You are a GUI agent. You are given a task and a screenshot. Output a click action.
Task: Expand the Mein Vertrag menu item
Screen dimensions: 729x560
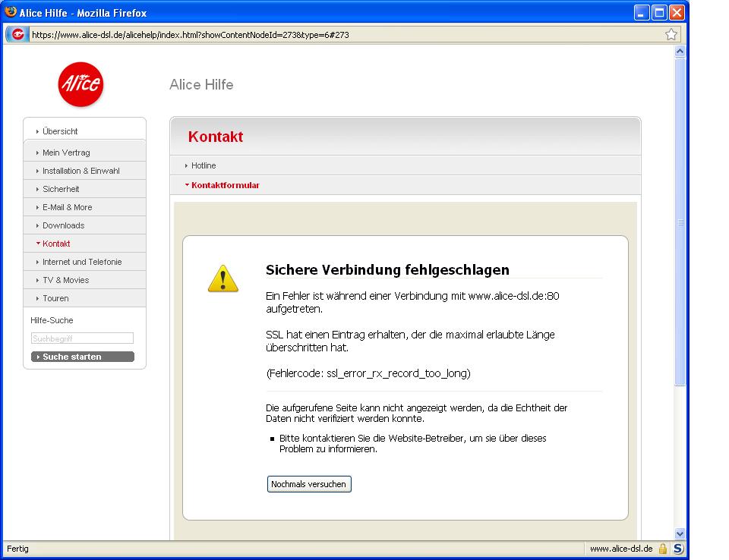pyautogui.click(x=66, y=153)
